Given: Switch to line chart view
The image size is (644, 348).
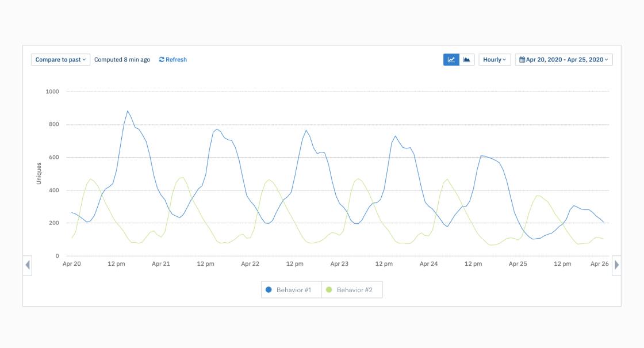Looking at the screenshot, I should click(451, 60).
